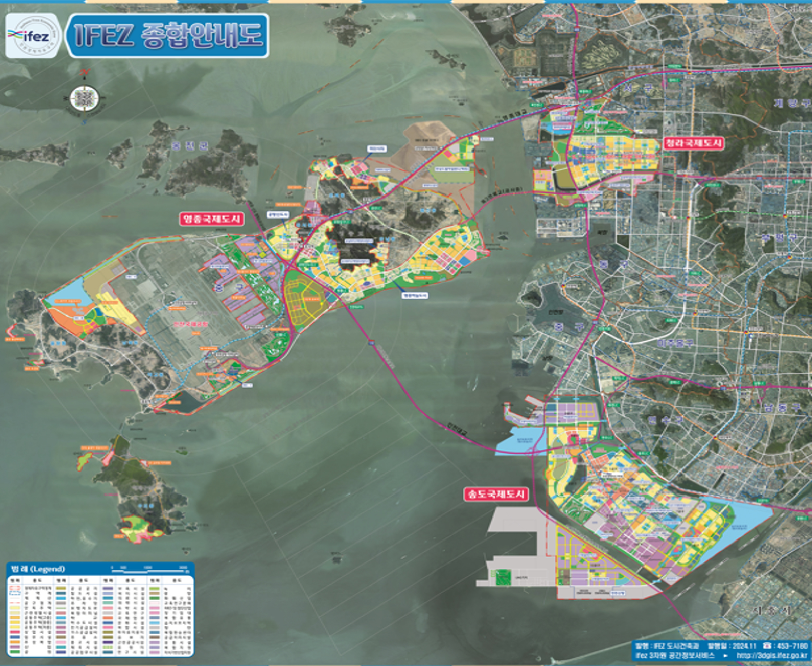Click green swatch at bottom of first legend column
This screenshot has width=812, height=666.
[16, 652]
